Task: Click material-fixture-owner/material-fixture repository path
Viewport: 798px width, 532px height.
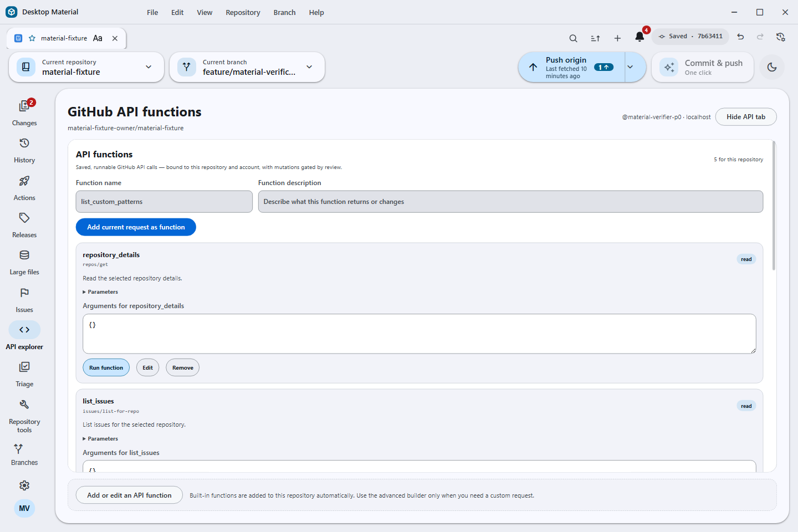Action: pos(126,128)
